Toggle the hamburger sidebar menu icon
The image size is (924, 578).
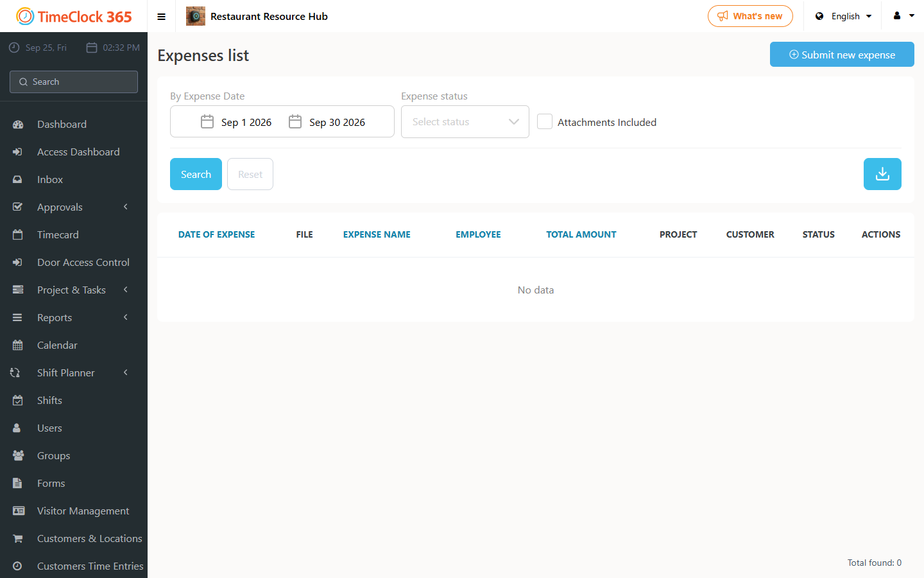tap(162, 17)
